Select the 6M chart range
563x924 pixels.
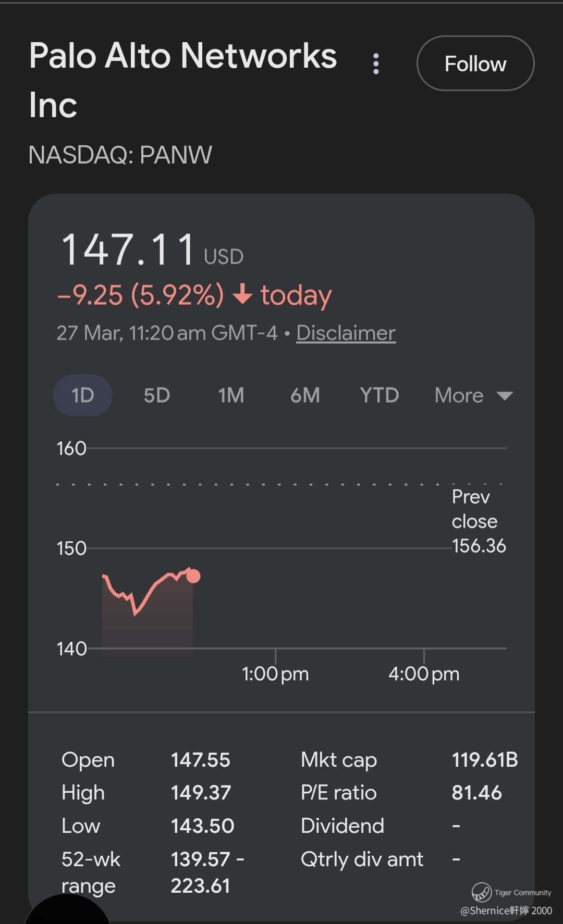point(305,395)
